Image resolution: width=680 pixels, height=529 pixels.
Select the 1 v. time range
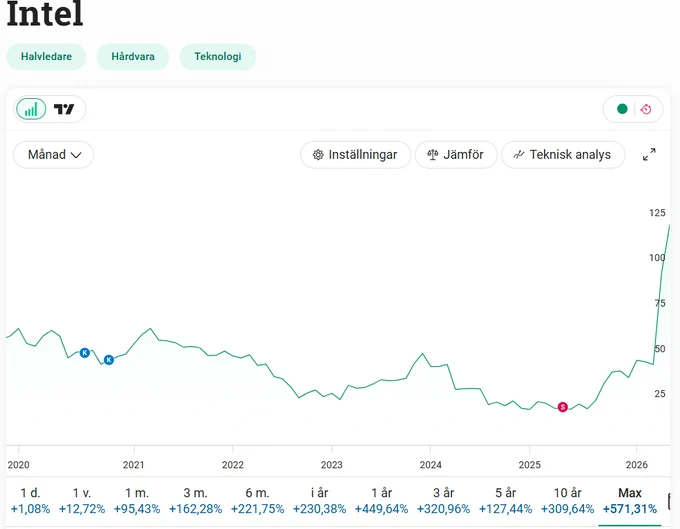pyautogui.click(x=82, y=501)
